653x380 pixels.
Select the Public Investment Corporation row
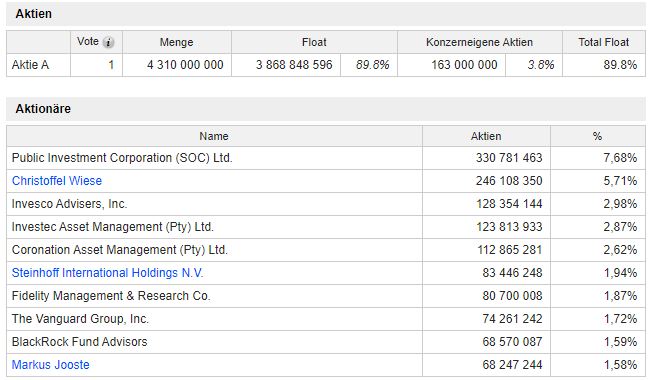coord(326,158)
